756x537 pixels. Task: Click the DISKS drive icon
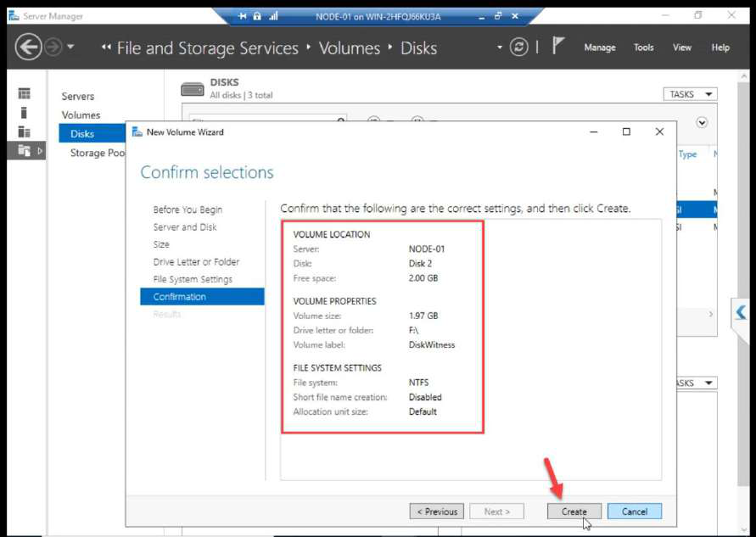point(193,89)
